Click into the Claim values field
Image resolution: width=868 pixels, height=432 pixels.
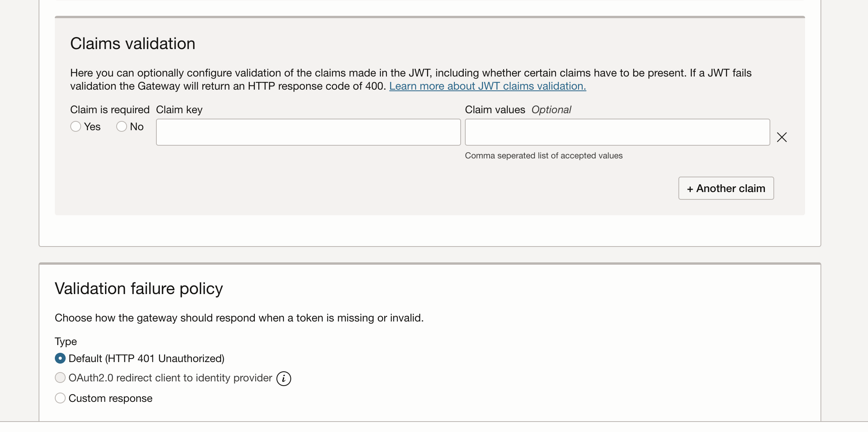tap(617, 132)
